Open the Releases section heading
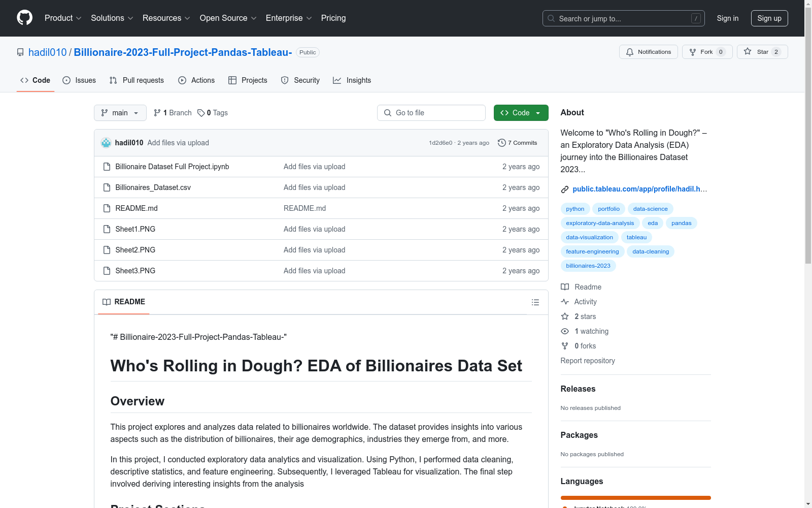 coord(578,389)
